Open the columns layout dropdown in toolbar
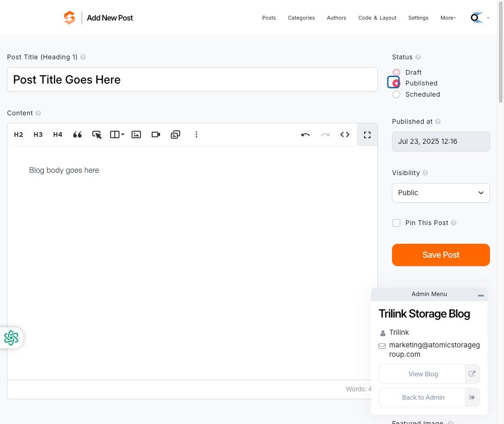Image resolution: width=504 pixels, height=424 pixels. [x=117, y=134]
